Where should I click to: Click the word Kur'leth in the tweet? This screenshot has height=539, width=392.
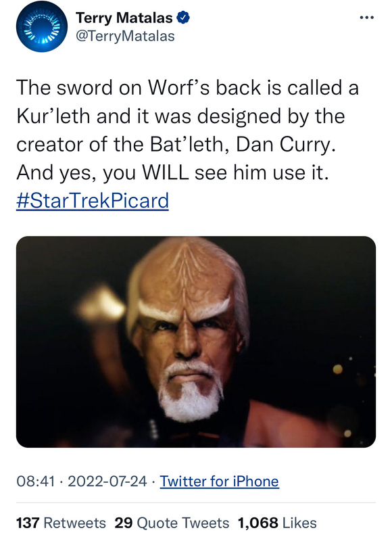pos(53,116)
